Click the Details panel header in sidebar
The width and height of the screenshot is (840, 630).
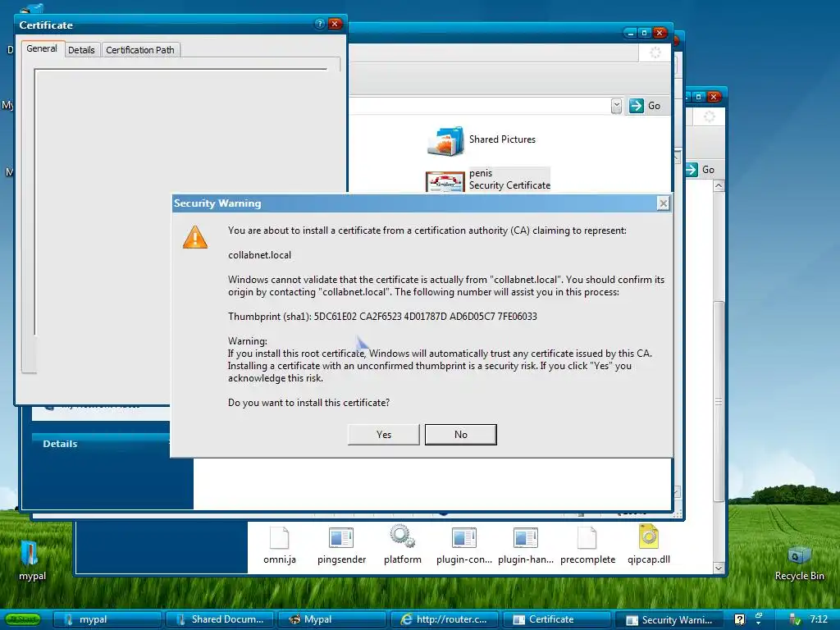coord(102,444)
